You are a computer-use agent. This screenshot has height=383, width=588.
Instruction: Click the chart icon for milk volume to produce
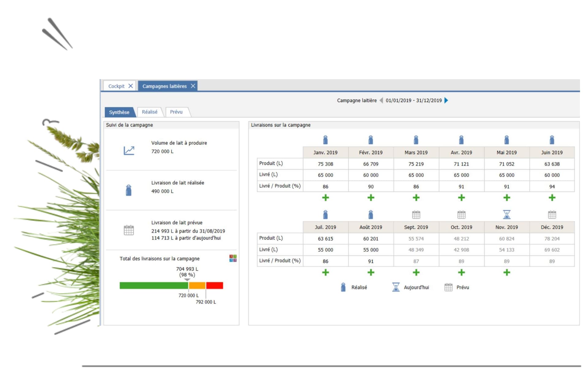click(129, 150)
